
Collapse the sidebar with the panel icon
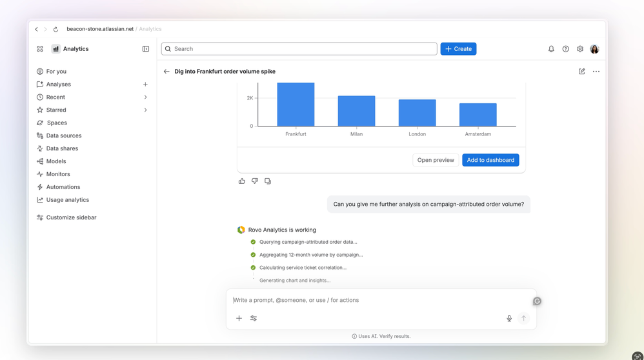[x=146, y=49]
